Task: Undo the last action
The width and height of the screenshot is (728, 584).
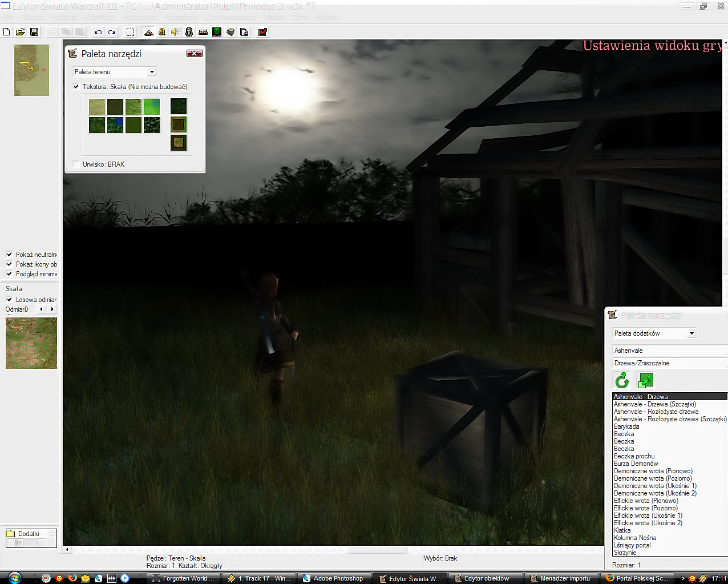Action: pos(98,32)
